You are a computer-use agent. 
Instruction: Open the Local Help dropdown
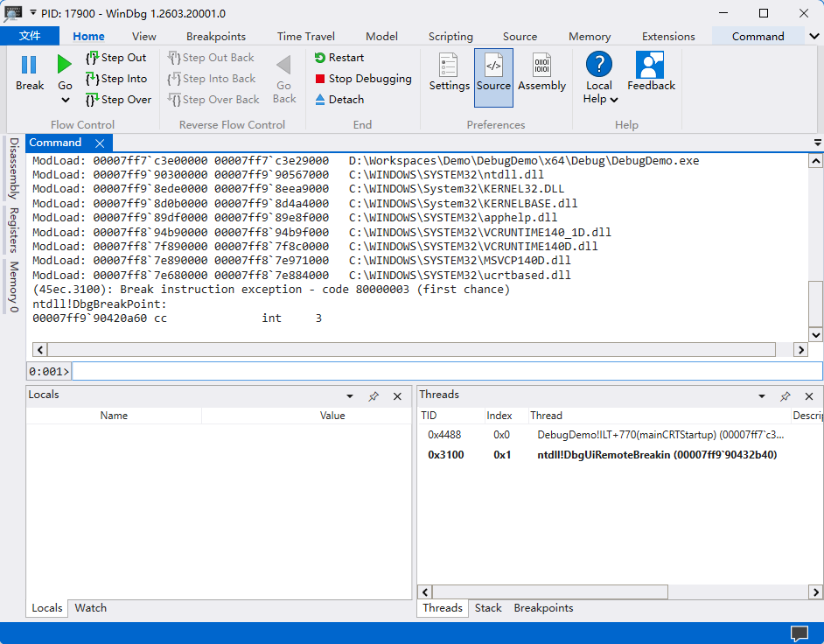tap(614, 100)
